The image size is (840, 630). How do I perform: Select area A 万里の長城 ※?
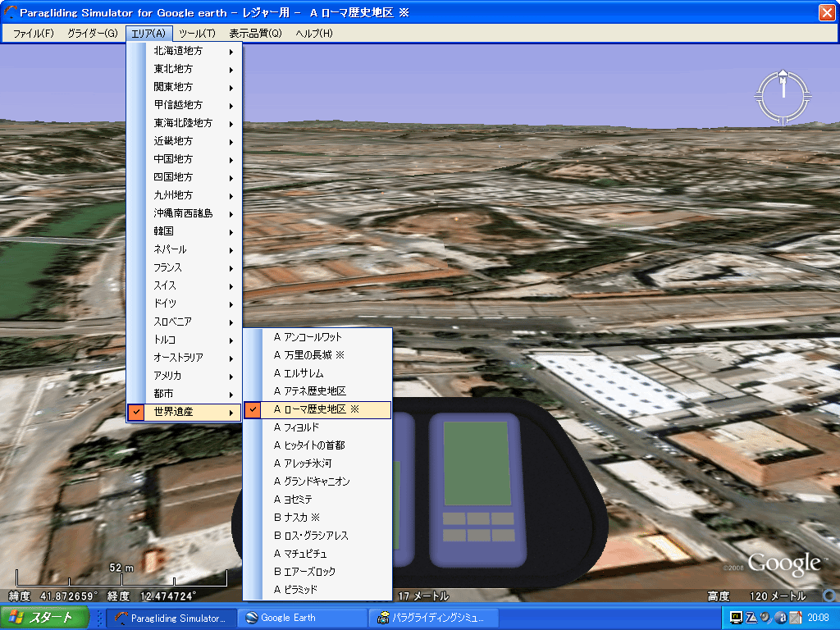pos(317,355)
